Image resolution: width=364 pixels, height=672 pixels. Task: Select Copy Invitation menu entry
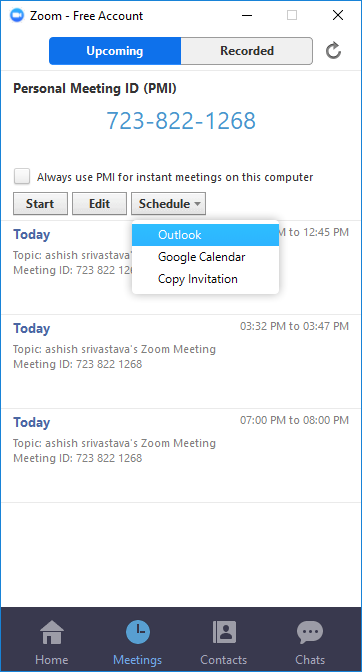pos(205,279)
